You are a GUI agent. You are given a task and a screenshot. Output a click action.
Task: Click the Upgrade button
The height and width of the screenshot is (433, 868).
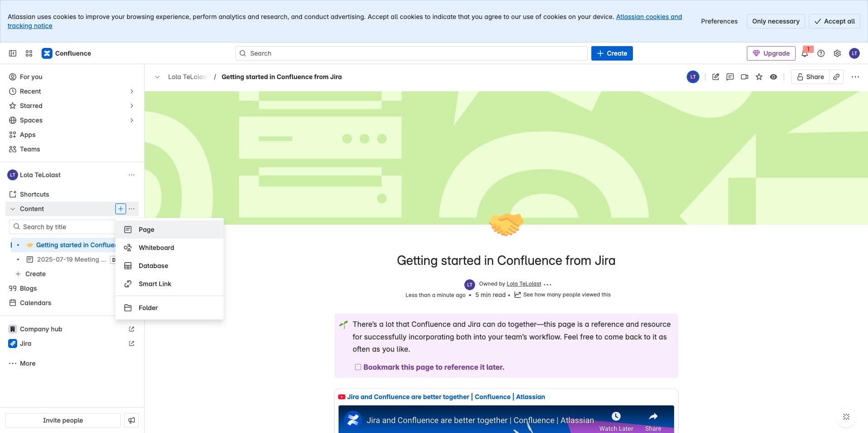click(771, 53)
